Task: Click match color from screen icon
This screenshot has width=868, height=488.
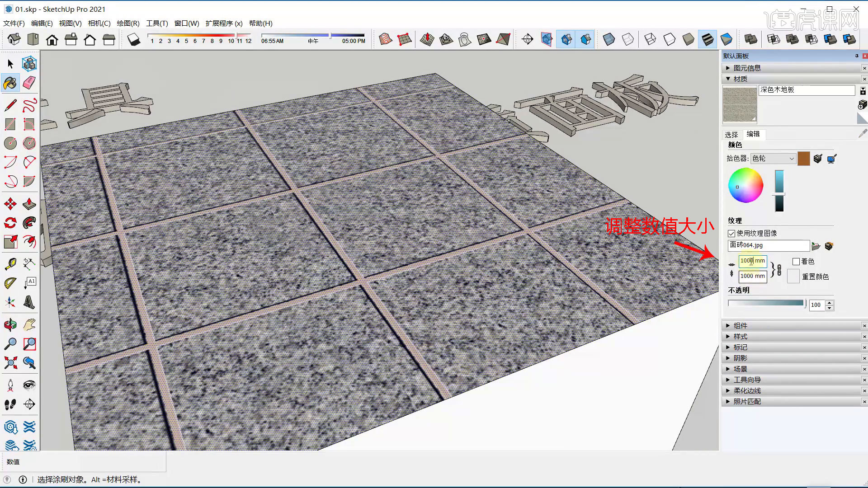Action: coord(831,159)
